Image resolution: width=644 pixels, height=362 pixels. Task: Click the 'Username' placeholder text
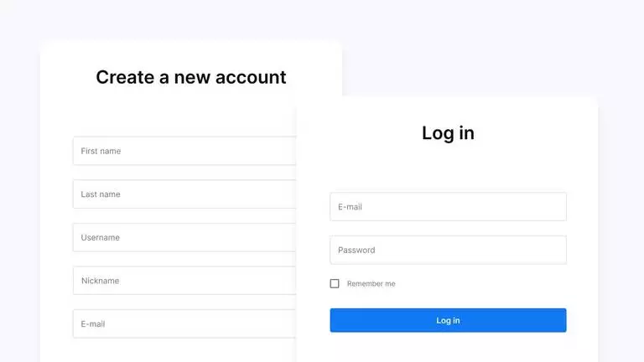coord(101,238)
